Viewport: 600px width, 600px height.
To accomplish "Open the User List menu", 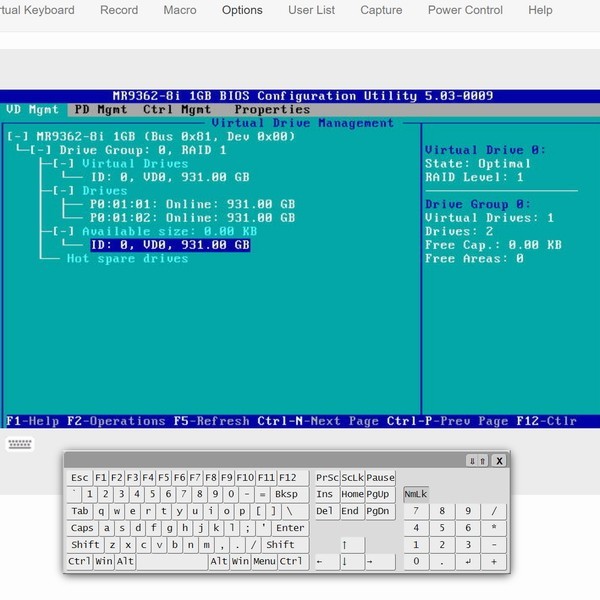I will pyautogui.click(x=311, y=10).
